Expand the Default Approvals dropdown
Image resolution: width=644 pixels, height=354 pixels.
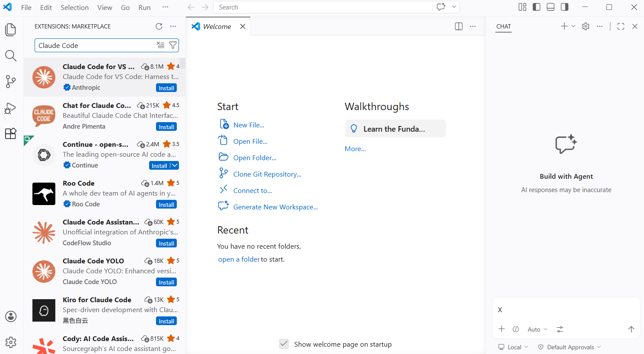click(569, 347)
